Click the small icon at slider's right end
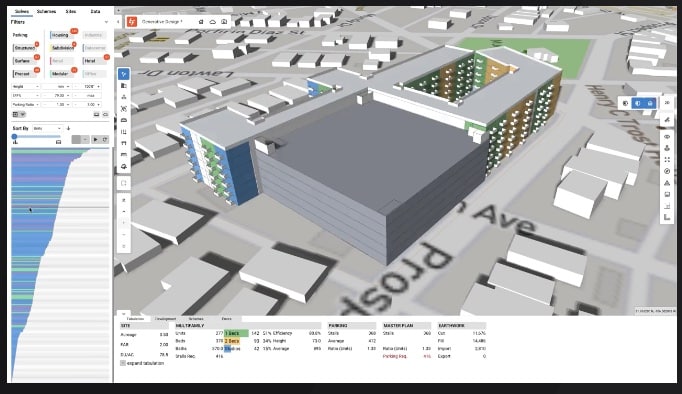682x394 pixels. [x=59, y=142]
